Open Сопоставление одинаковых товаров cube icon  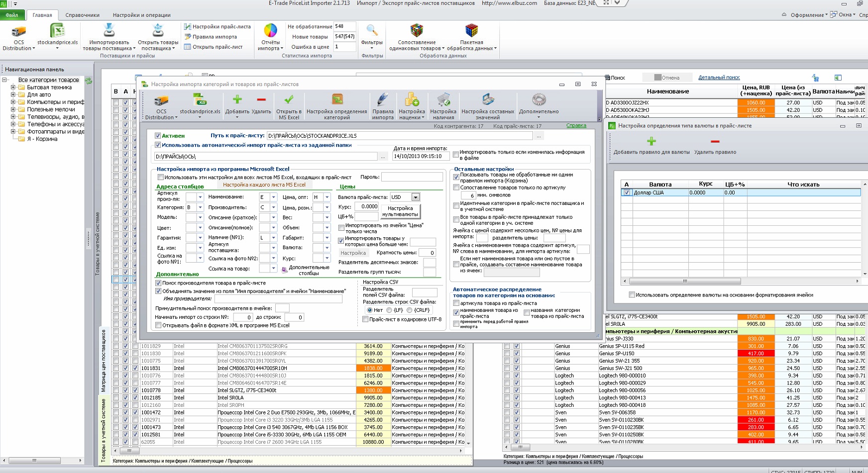tap(417, 30)
